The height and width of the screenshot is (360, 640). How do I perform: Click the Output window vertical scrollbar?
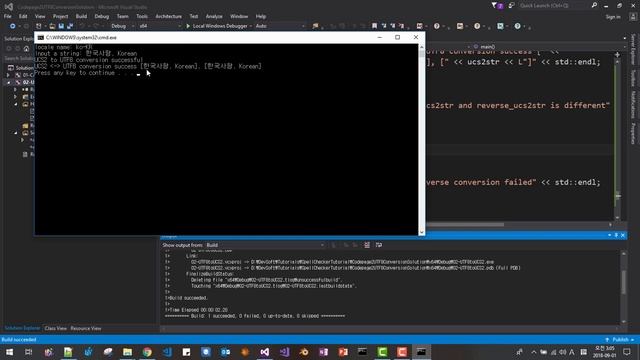tap(623, 287)
